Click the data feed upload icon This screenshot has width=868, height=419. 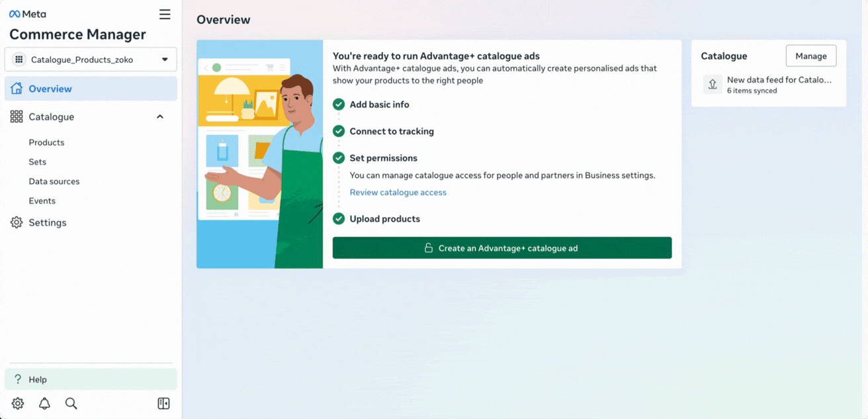pyautogui.click(x=713, y=84)
